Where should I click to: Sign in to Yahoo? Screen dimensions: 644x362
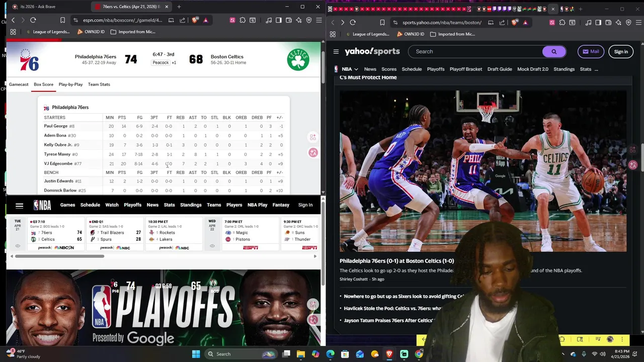pyautogui.click(x=621, y=51)
